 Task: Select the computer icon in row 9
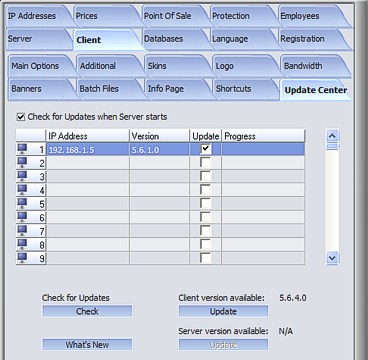click(22, 258)
